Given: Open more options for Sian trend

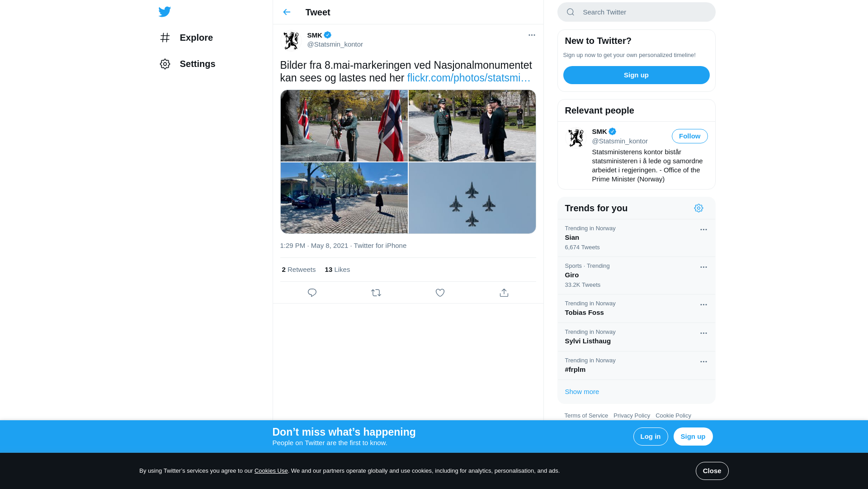Looking at the screenshot, I should (703, 230).
